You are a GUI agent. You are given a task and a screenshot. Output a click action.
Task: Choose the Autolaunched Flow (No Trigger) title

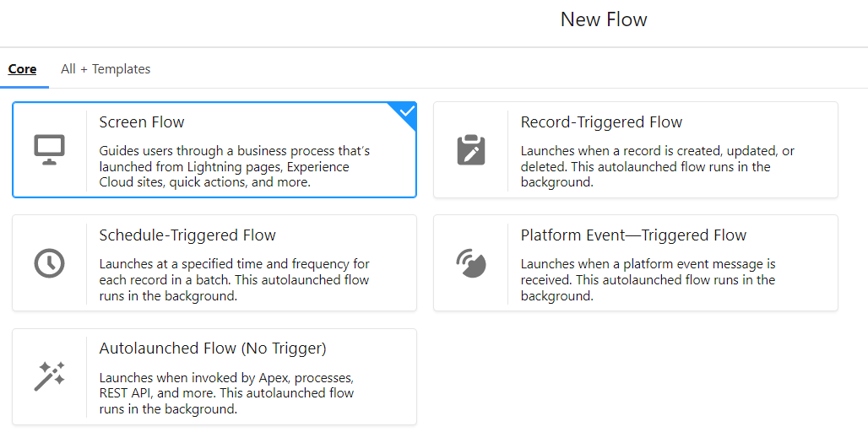[213, 348]
